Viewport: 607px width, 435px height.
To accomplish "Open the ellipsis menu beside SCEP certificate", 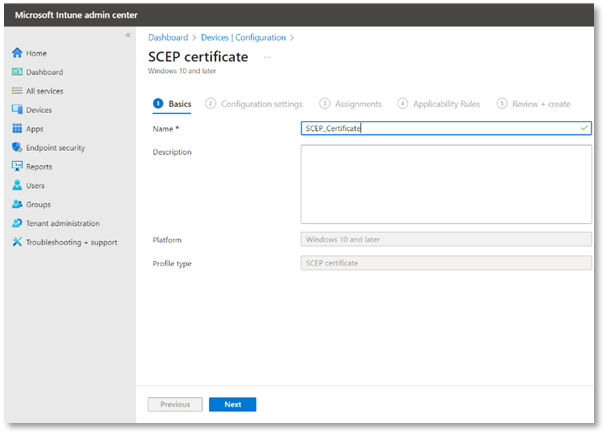I will tap(267, 57).
